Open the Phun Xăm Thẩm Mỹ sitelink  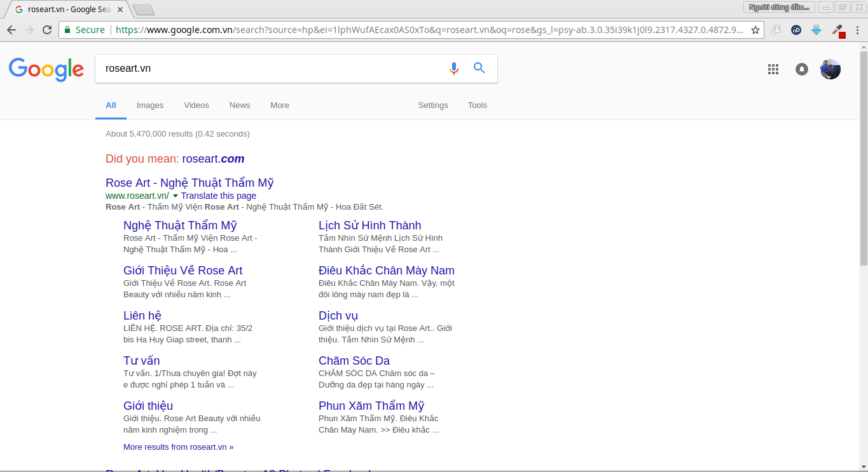371,406
